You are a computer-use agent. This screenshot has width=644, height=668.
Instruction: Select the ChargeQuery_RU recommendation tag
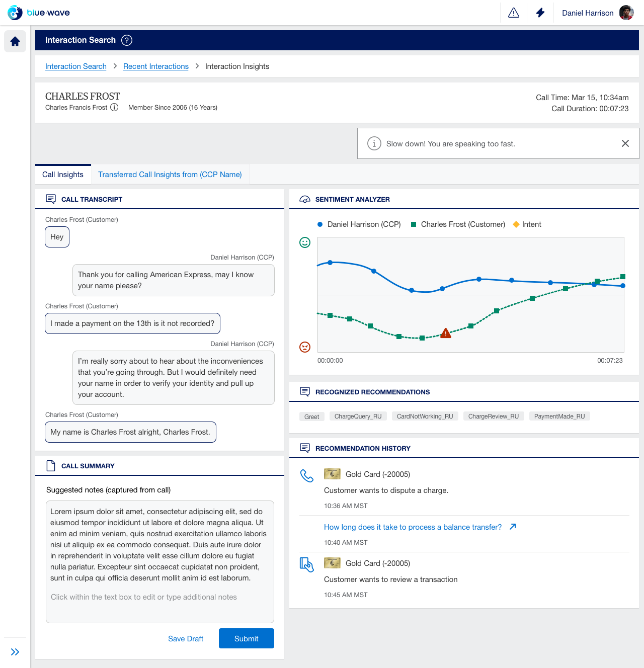[358, 416]
